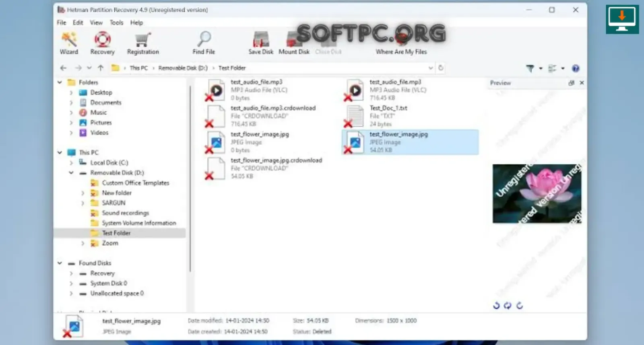Open the view options dropdown arrow
The height and width of the screenshot is (345, 644).
[x=563, y=68]
